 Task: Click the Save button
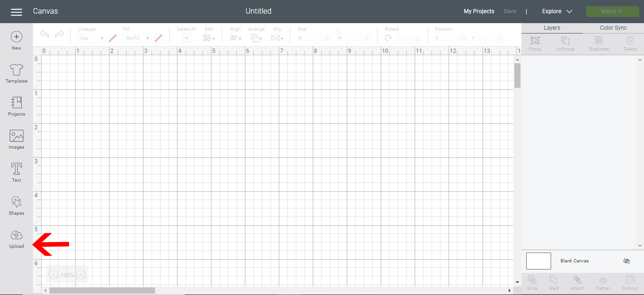click(x=510, y=11)
